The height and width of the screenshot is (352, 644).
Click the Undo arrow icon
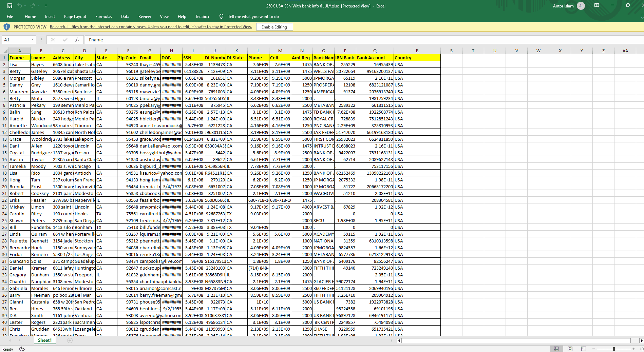(20, 6)
